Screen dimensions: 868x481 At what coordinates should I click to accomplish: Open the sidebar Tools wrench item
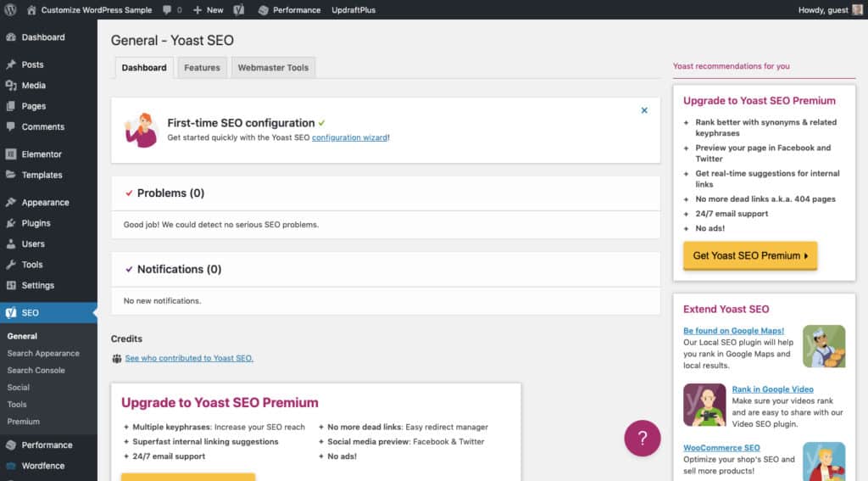(x=48, y=265)
